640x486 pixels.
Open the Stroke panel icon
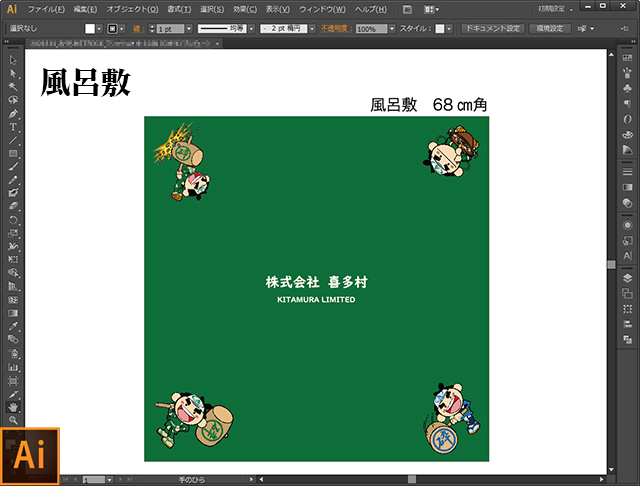click(x=627, y=172)
